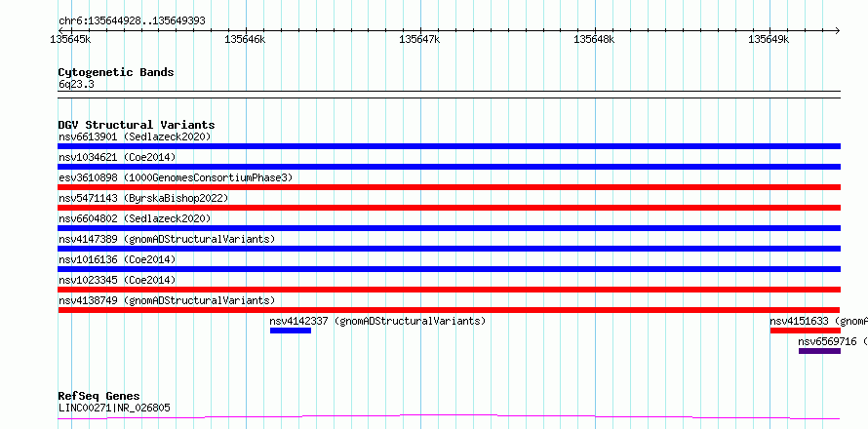This screenshot has height=429, width=868.
Task: Click the blue bar under nsv1034621
Action: [450, 167]
